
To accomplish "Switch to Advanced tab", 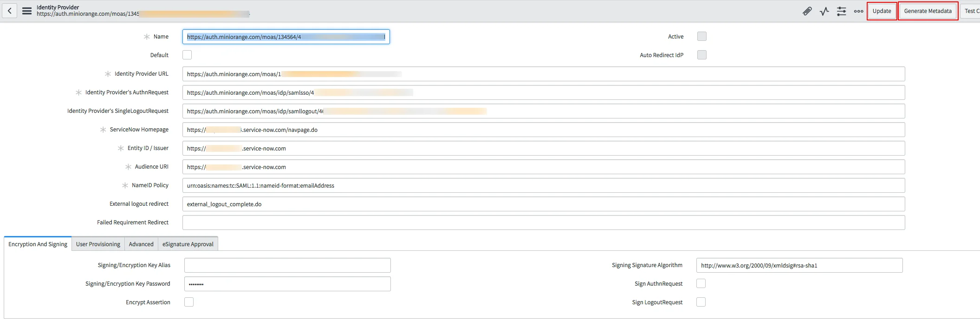I will (x=141, y=244).
